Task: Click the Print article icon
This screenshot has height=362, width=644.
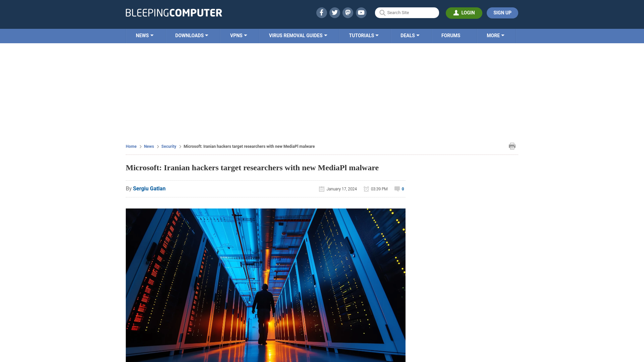Action: (512, 146)
